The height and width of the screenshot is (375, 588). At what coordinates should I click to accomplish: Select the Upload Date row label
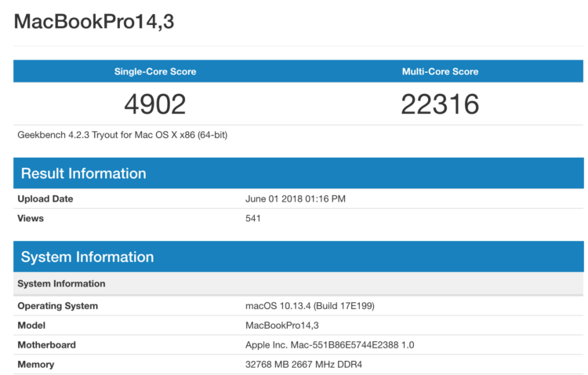pos(45,198)
